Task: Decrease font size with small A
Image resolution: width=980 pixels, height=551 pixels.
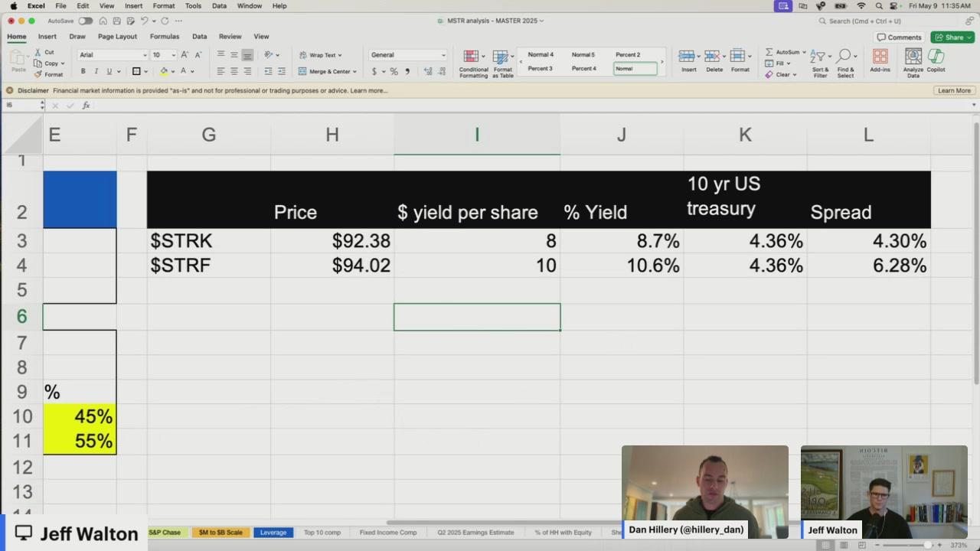Action: (198, 55)
